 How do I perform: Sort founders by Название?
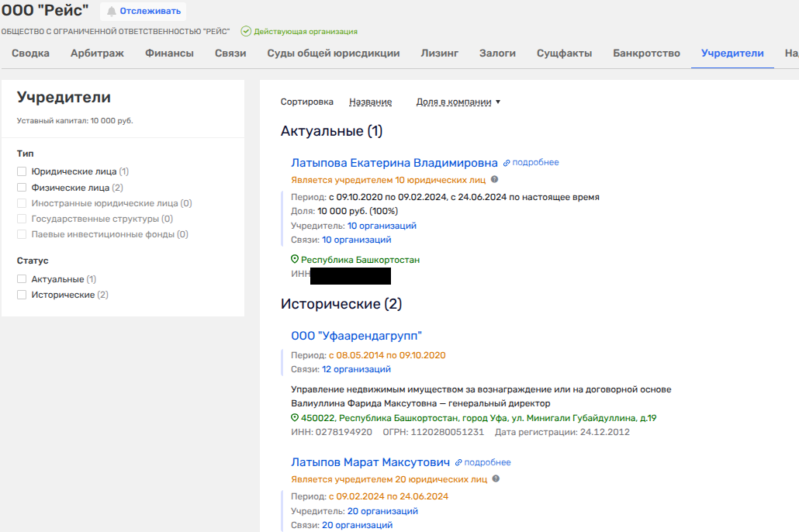pos(370,102)
